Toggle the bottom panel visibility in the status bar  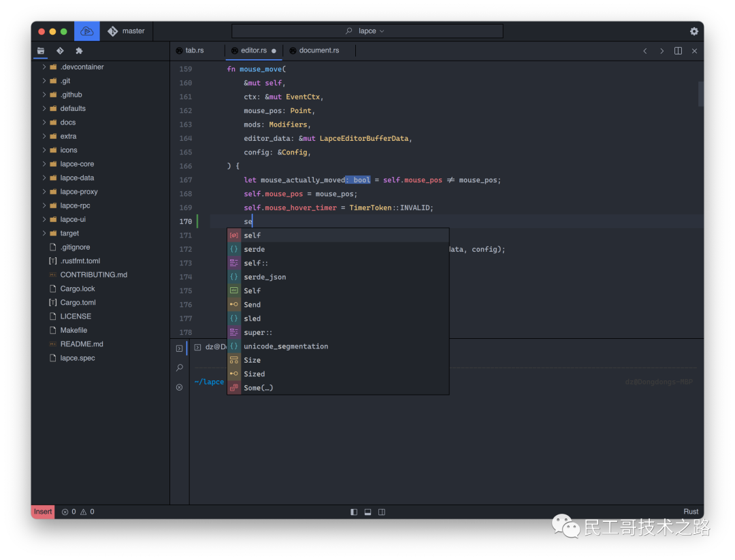367,512
